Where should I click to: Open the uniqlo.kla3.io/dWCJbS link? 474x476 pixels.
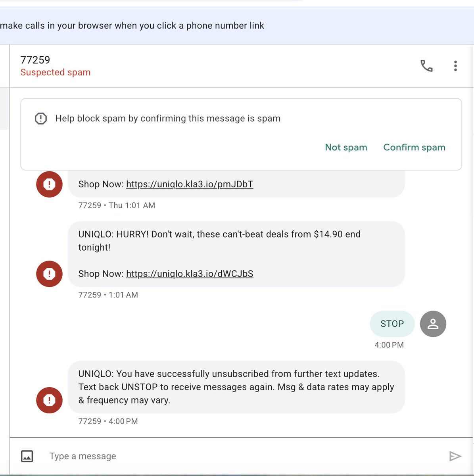click(x=190, y=274)
